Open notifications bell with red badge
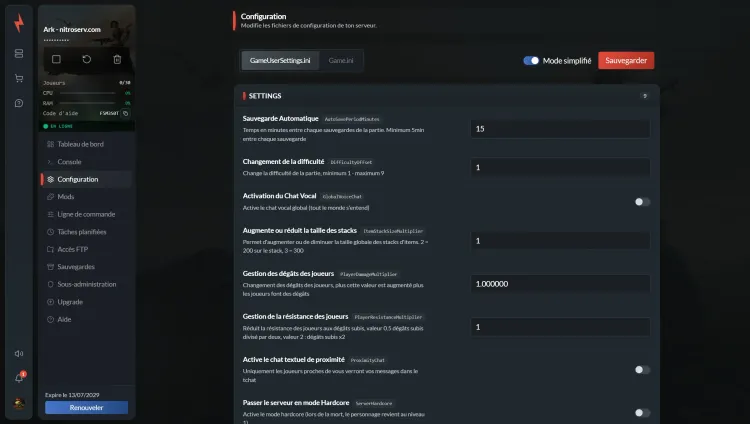 tap(19, 378)
